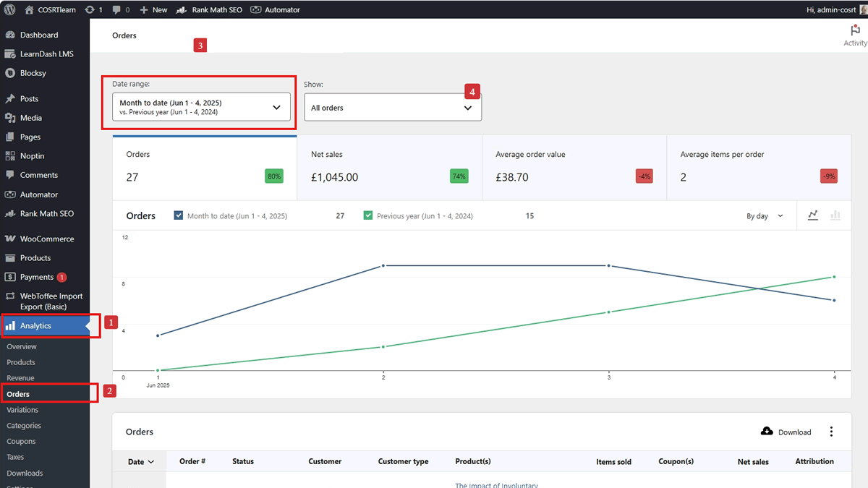
Task: Click the updates icon in admin bar
Action: coord(89,10)
